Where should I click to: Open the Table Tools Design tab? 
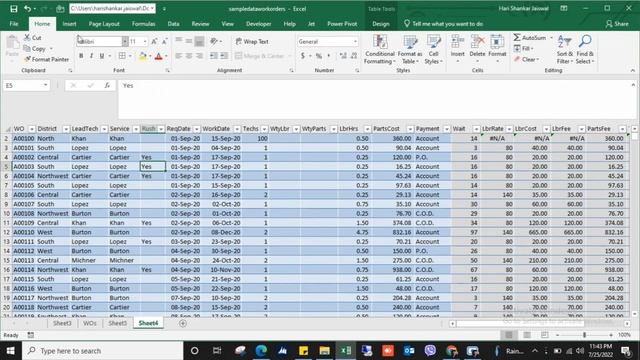tap(381, 24)
